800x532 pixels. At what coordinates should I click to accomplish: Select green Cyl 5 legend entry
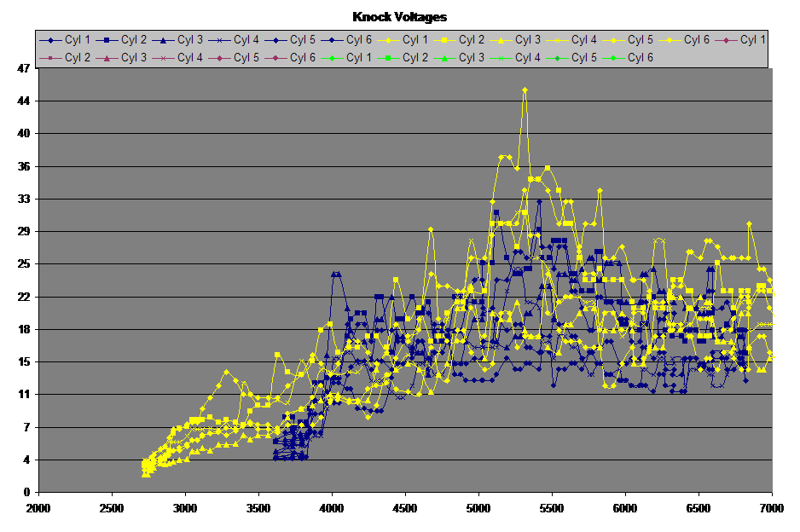click(571, 58)
